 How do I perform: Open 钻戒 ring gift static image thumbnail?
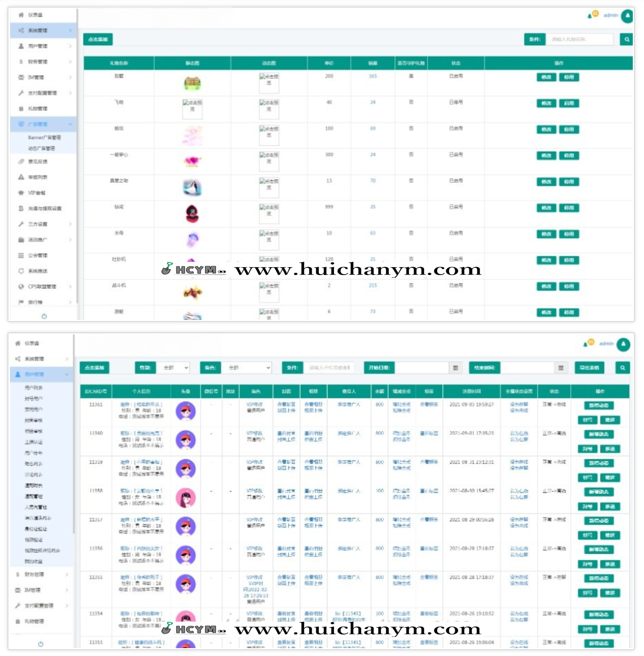[192, 214]
